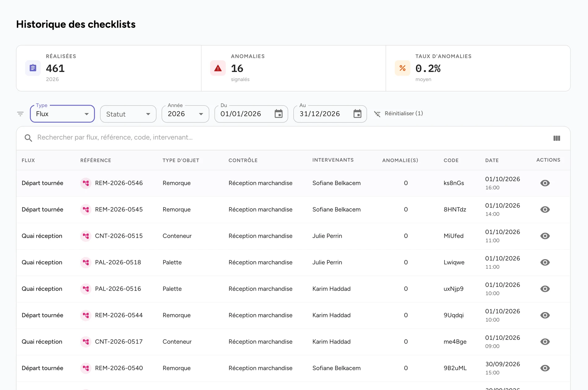Click the flow icon beside REM-2026-0544
Image resolution: width=588 pixels, height=390 pixels.
pos(86,315)
